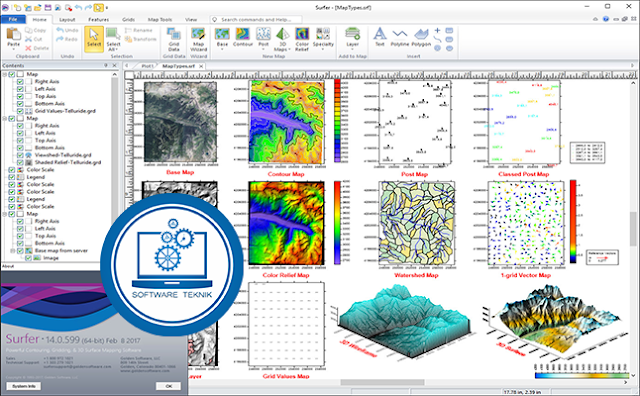The width and height of the screenshot is (640, 396).
Task: Uncheck Grid Values-Telluride.grd layer checkbox
Action: (x=20, y=111)
